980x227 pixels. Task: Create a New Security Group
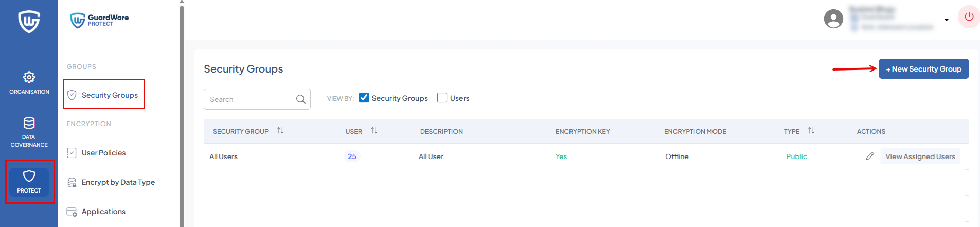[x=924, y=69]
